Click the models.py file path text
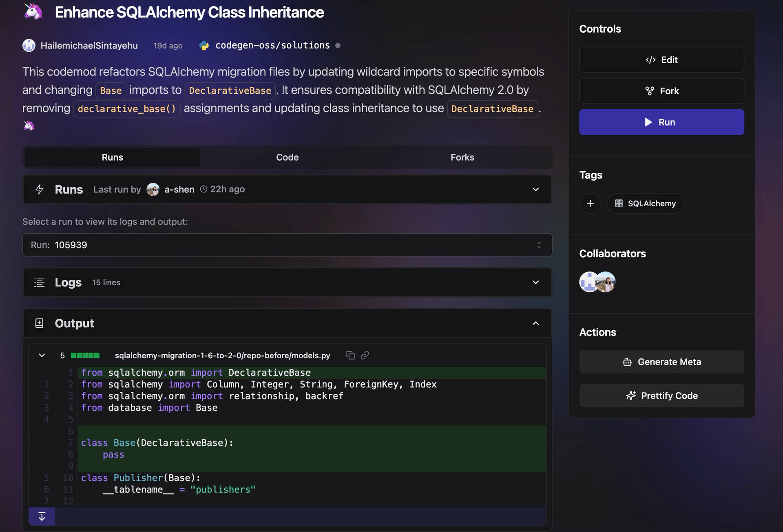Viewport: 783px width, 532px height. 222,355
